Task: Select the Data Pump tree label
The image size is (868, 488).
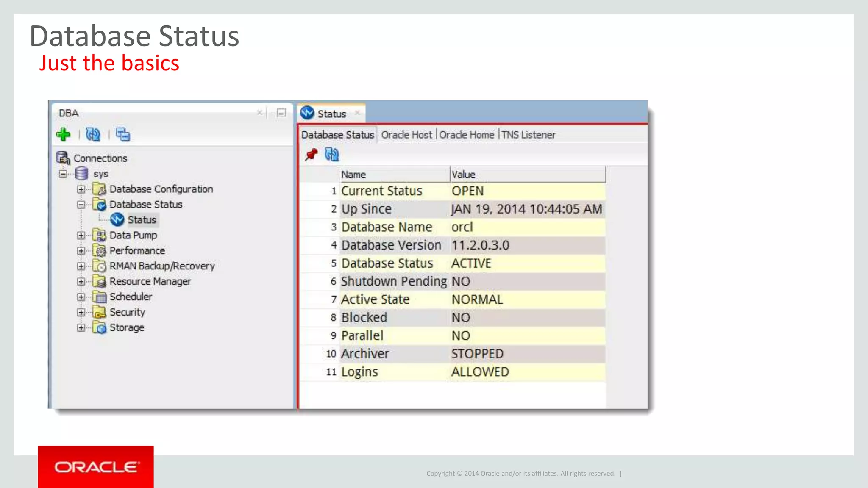Action: pos(133,236)
